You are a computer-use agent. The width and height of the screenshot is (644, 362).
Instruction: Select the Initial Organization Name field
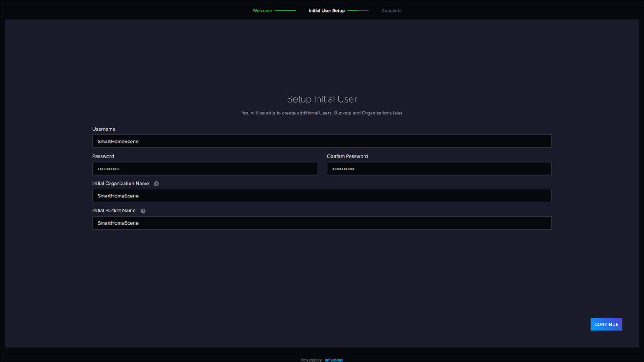pos(322,196)
